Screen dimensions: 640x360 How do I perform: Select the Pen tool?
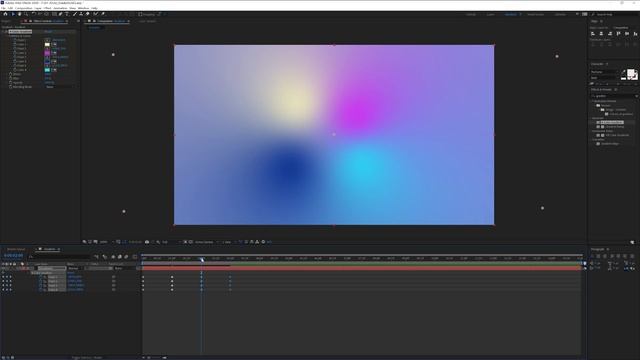(60, 14)
